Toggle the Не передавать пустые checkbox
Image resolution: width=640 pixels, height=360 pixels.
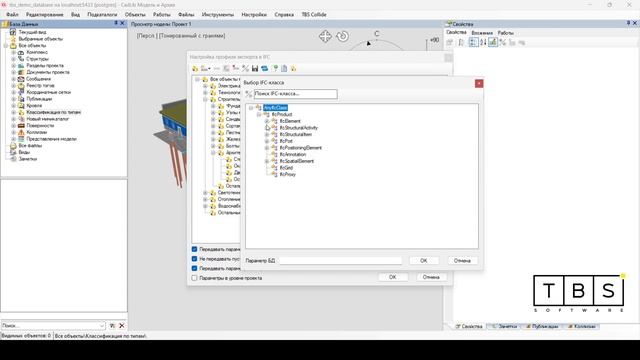pyautogui.click(x=194, y=259)
